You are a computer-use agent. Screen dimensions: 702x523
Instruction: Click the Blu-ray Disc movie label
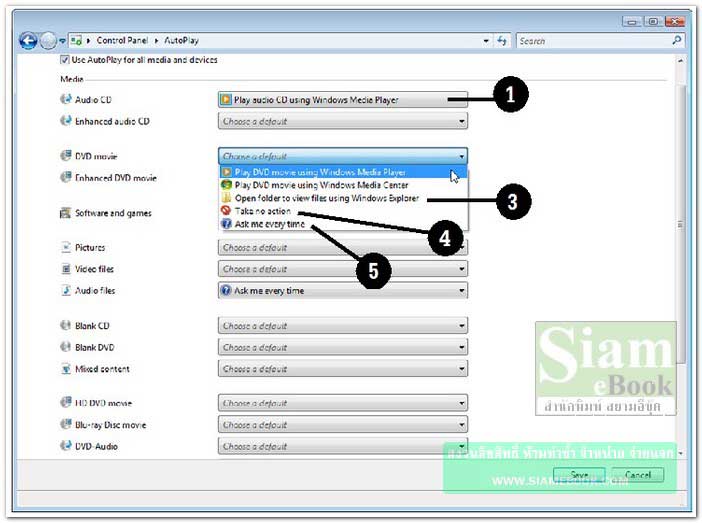click(111, 424)
